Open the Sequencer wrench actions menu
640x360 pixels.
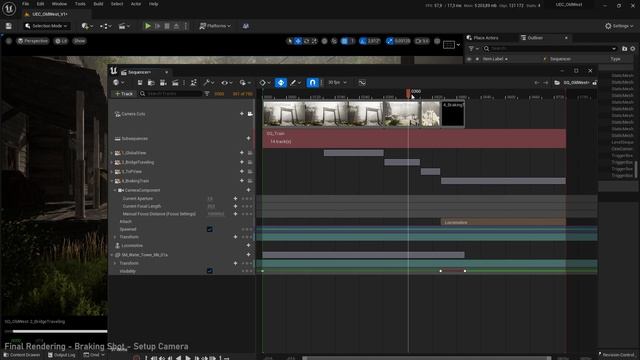click(x=209, y=83)
